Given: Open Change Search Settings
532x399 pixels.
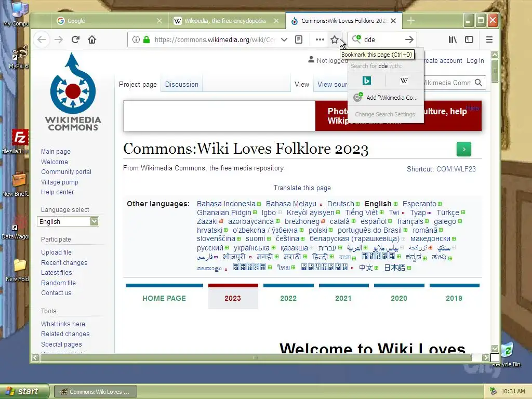Looking at the screenshot, I should (x=385, y=114).
